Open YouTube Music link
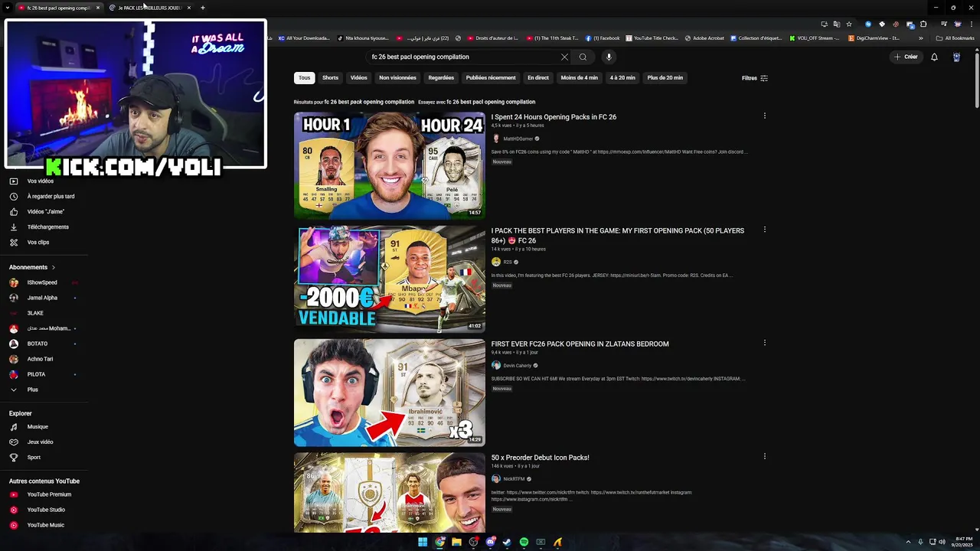Image resolution: width=980 pixels, height=551 pixels. [x=44, y=525]
